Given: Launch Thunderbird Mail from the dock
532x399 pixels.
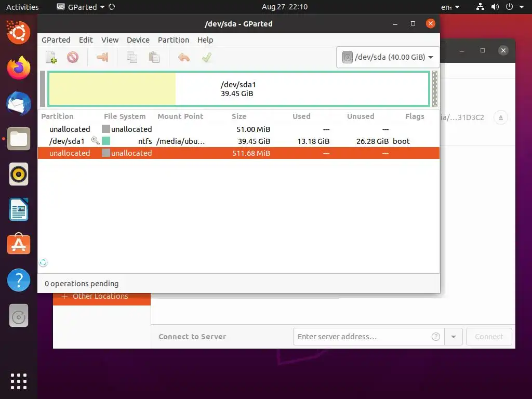Looking at the screenshot, I should (19, 103).
